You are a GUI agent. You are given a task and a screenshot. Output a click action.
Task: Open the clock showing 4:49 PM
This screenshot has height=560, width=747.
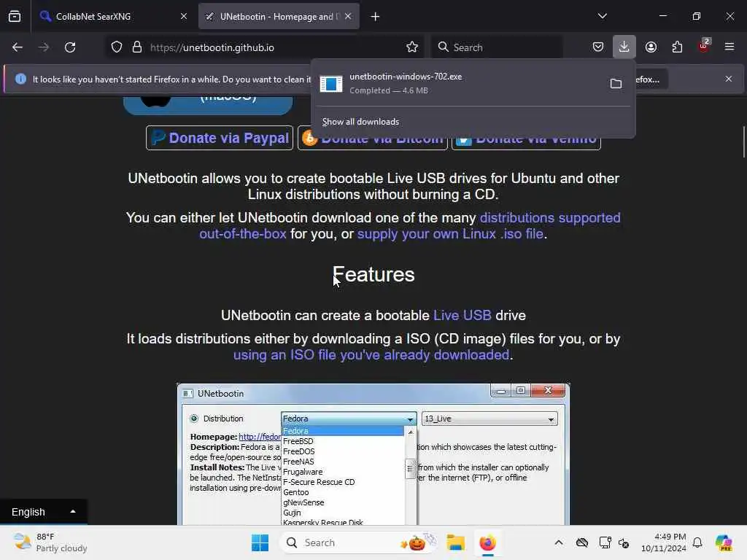pos(663,542)
